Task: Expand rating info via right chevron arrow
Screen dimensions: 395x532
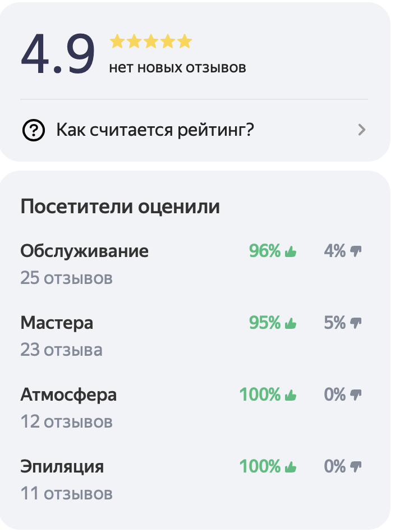Action: tap(362, 130)
